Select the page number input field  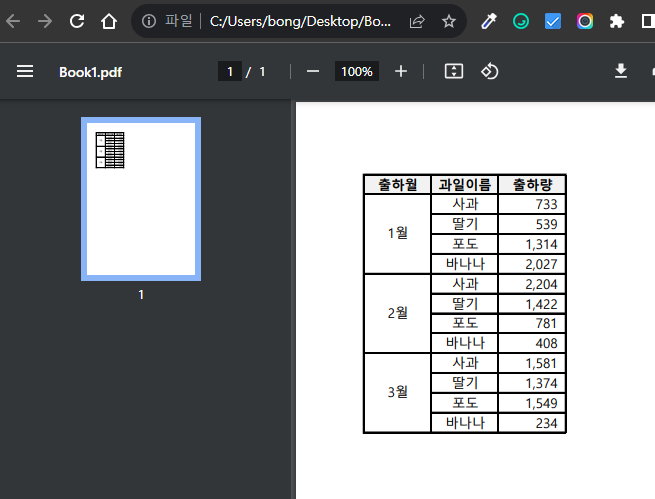230,71
